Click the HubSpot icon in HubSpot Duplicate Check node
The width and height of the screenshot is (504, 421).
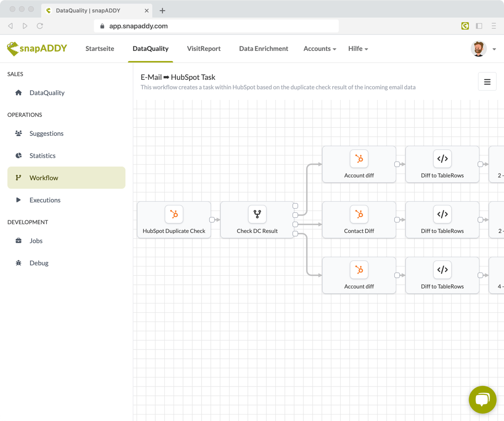tap(174, 214)
